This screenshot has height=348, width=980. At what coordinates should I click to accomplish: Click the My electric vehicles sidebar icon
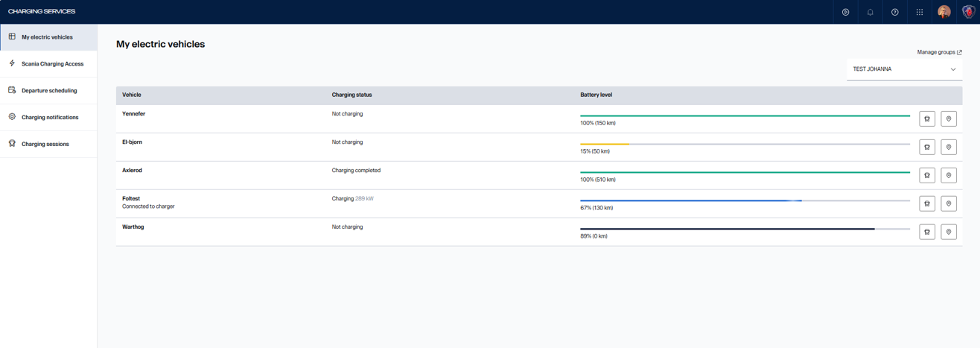12,37
